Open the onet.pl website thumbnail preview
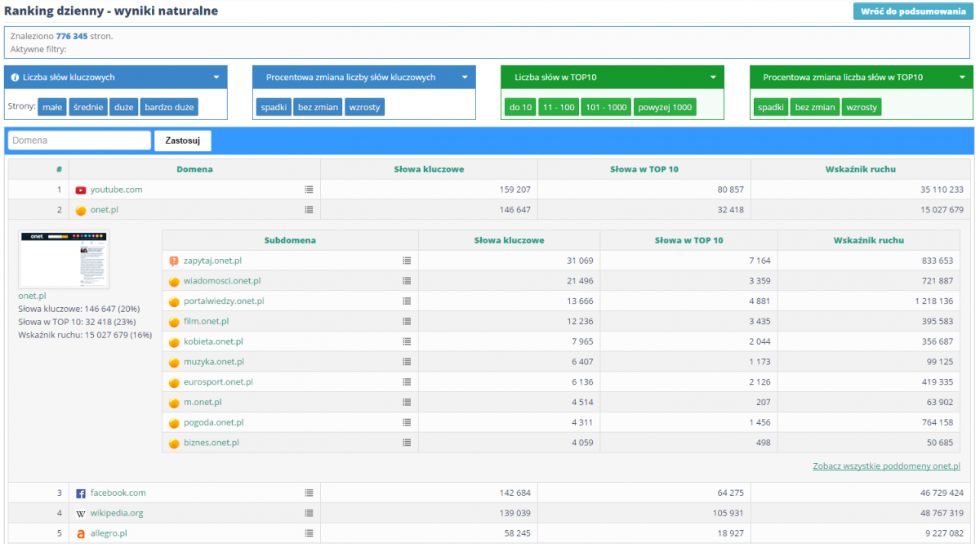980x544 pixels. click(64, 259)
